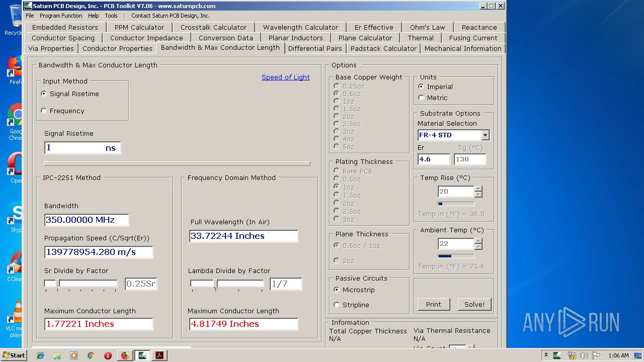This screenshot has height=362, width=644.
Task: Adjust the Ambient Temp slider bar
Action: [x=456, y=256]
